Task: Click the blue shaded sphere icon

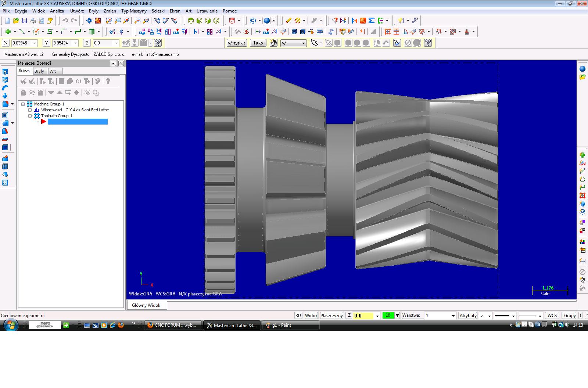Action: 267,21
